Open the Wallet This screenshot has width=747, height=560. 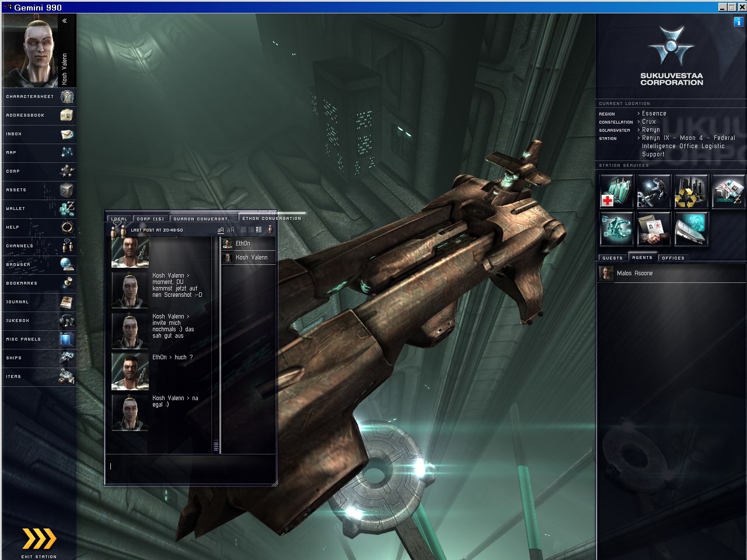point(39,209)
